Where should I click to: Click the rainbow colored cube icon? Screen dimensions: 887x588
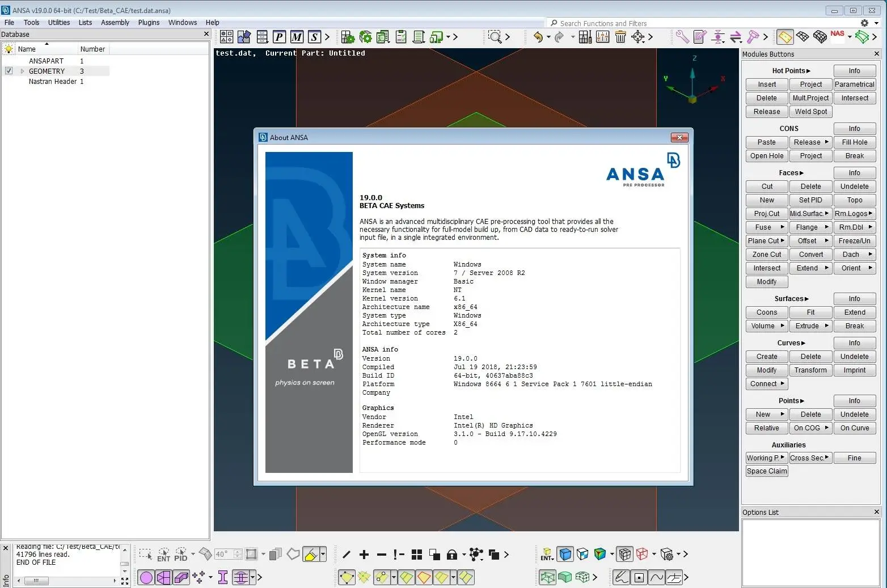600,554
